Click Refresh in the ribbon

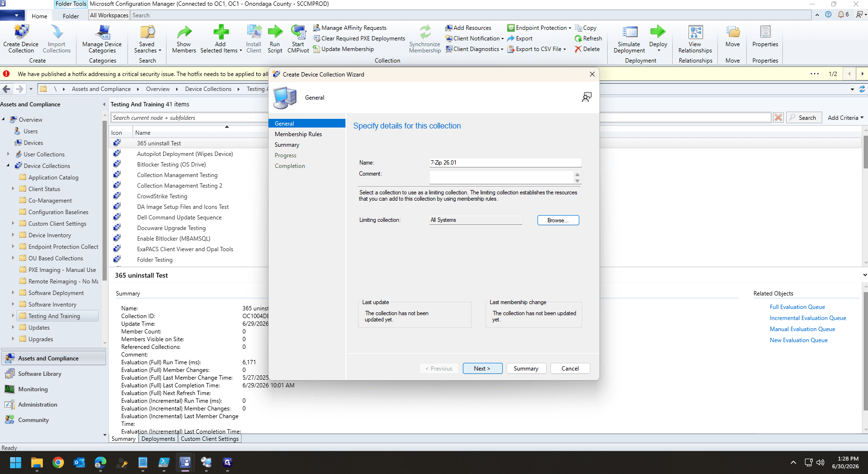click(x=588, y=38)
